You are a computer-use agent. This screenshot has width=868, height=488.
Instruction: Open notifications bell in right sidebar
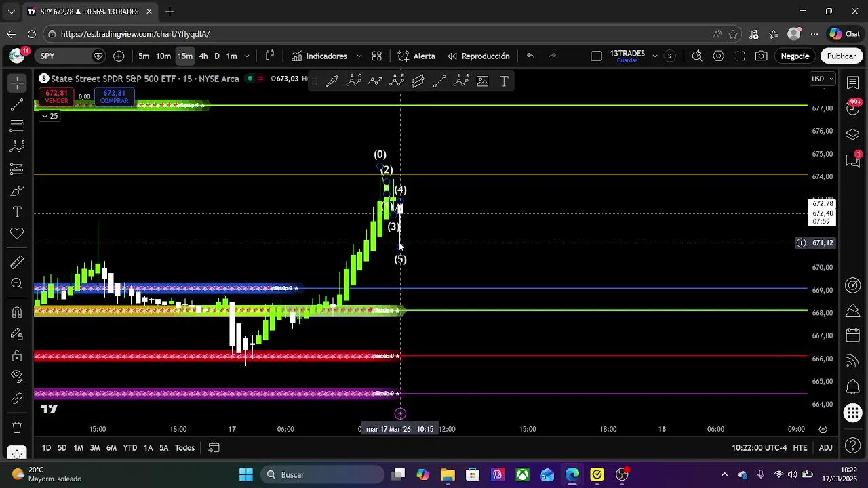pos(853,387)
